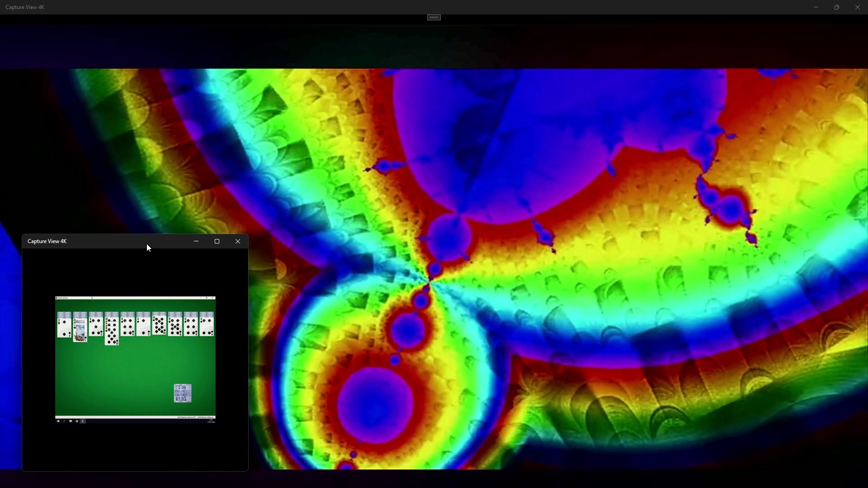868x488 pixels.
Task: Open the search icon in captured taskbar
Action: point(64,421)
